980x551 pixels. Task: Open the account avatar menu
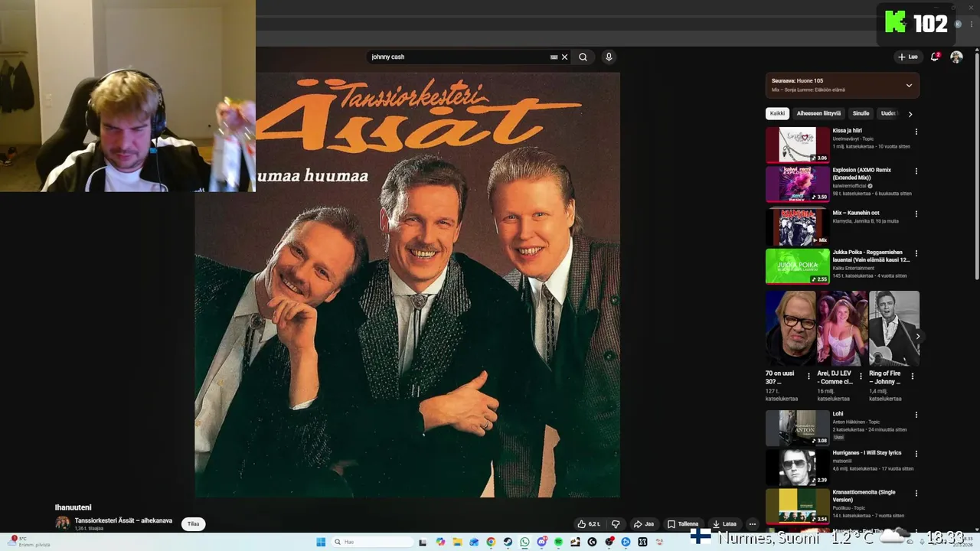tap(956, 57)
